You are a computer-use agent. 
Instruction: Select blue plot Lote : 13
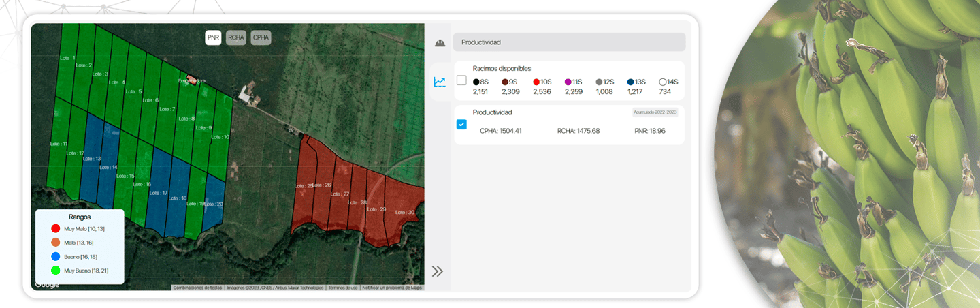92,159
